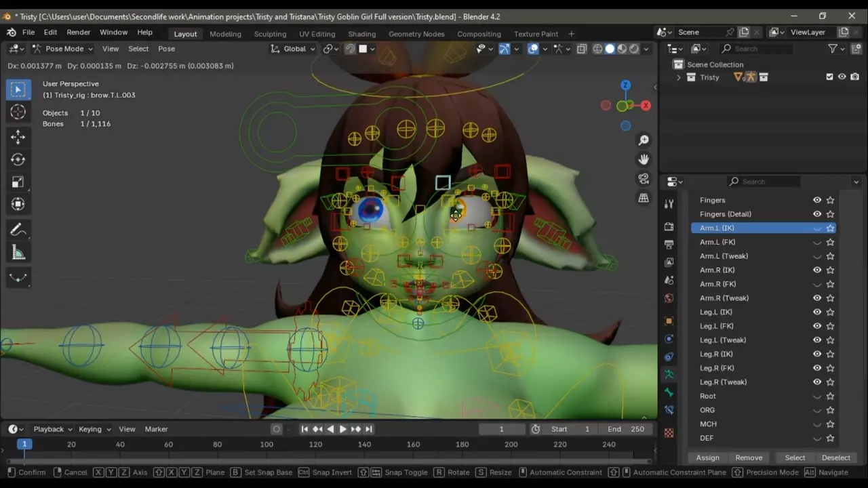Pick the Transform tool

18,204
